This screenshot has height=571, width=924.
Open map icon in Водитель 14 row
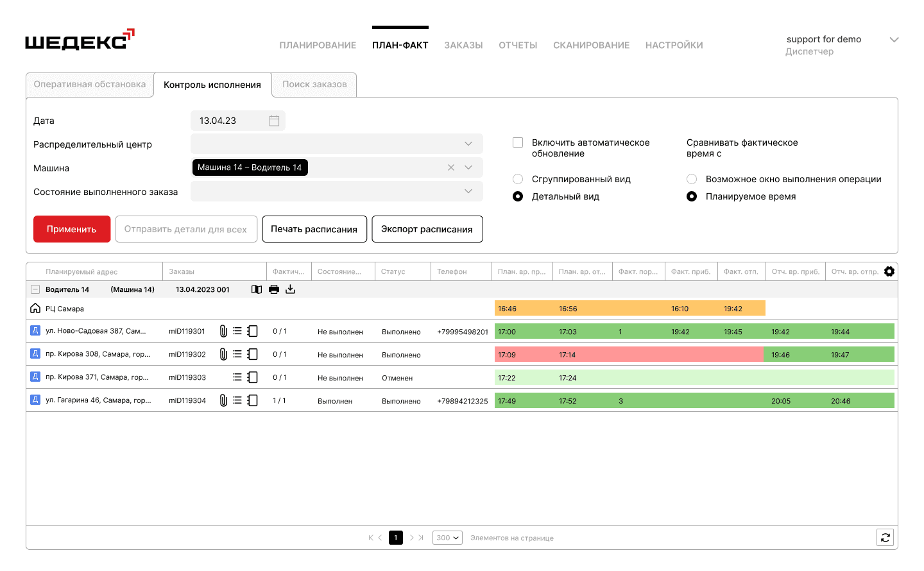257,289
